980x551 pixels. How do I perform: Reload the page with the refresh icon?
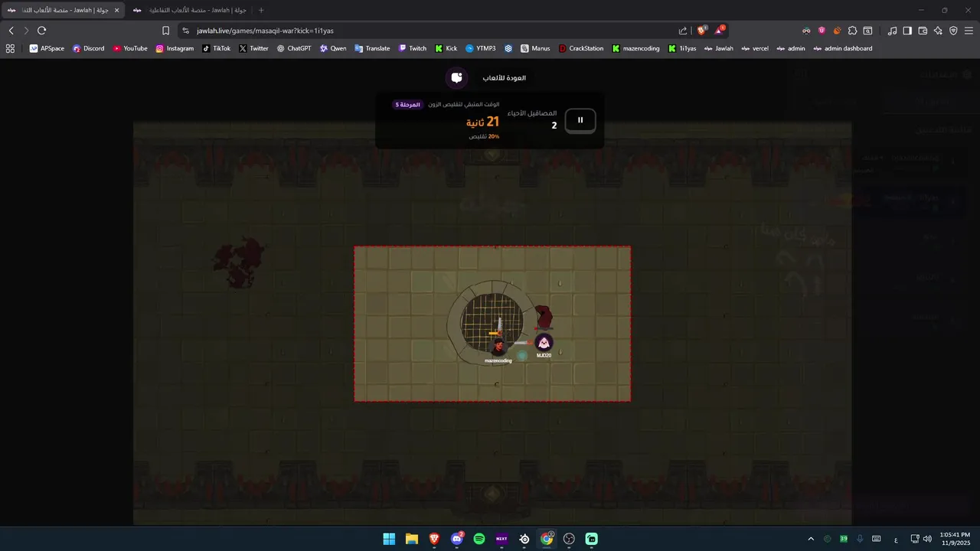(42, 31)
